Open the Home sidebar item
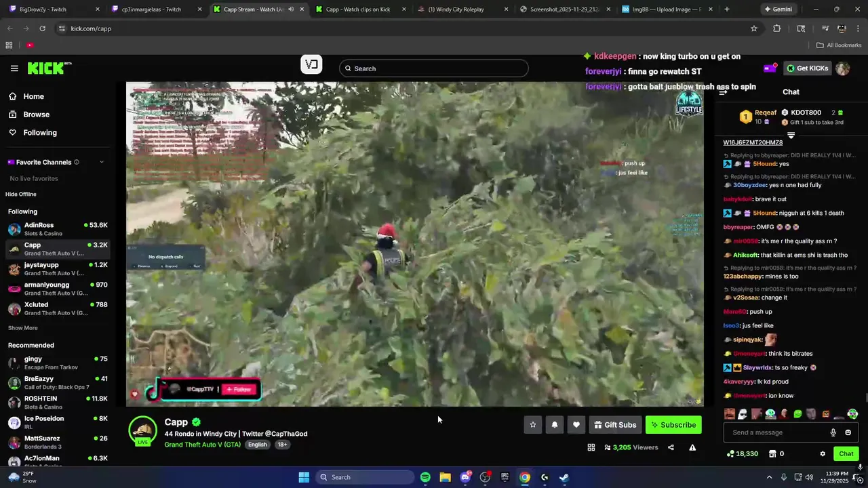The width and height of the screenshot is (868, 488). click(33, 96)
